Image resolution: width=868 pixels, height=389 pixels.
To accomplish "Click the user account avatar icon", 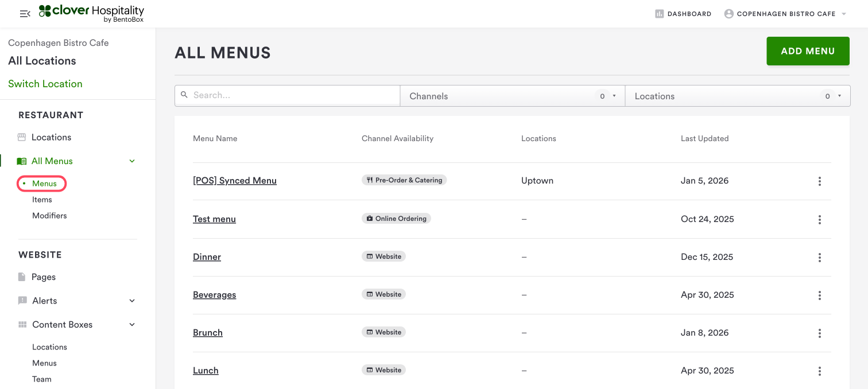I will point(729,14).
